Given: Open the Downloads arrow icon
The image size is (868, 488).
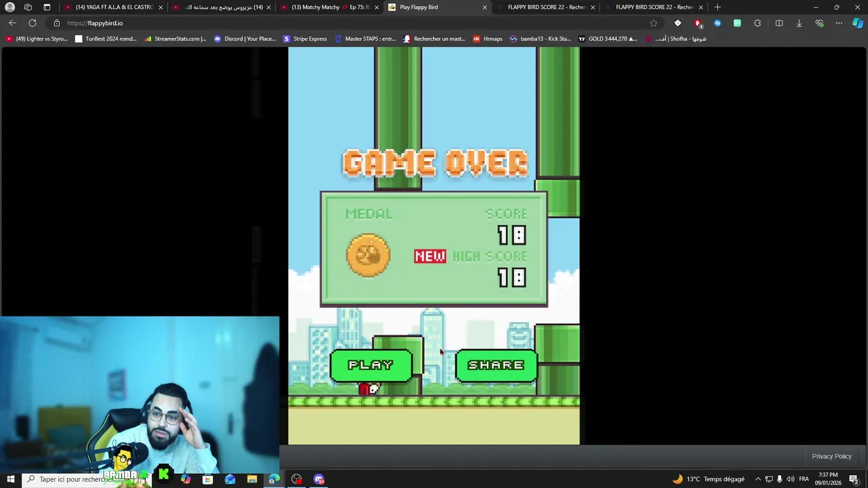Looking at the screenshot, I should click(799, 23).
